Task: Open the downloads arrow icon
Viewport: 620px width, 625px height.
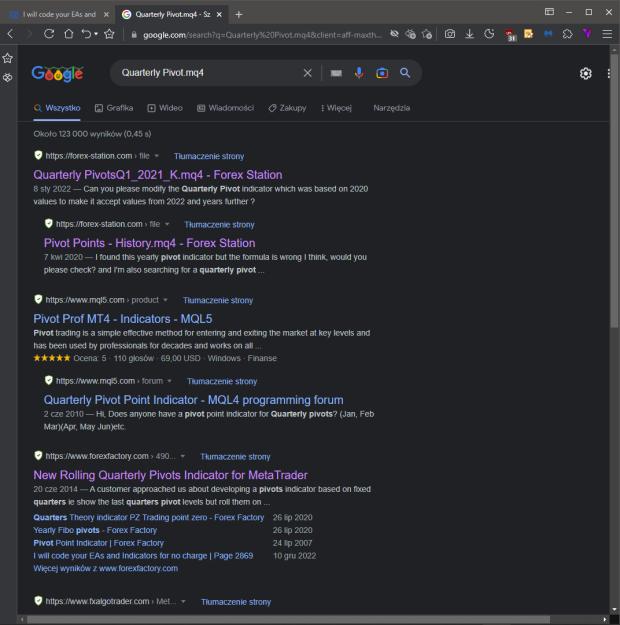Action: (470, 34)
